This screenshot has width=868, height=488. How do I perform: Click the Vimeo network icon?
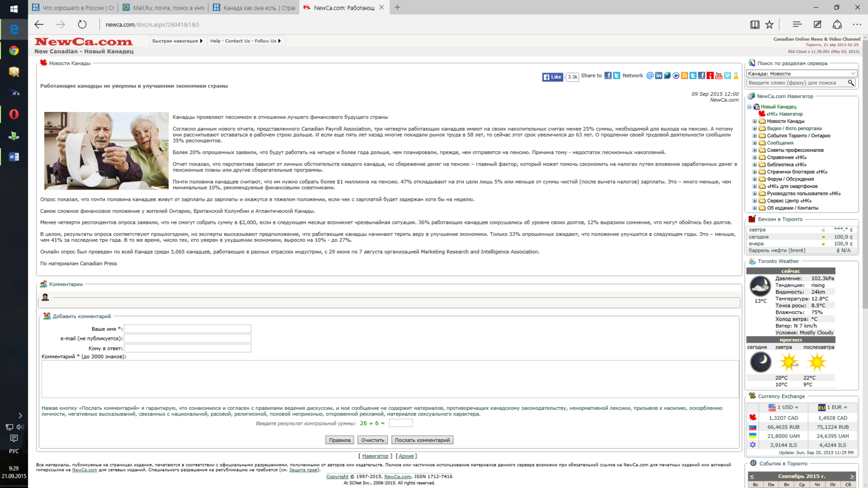tap(727, 75)
